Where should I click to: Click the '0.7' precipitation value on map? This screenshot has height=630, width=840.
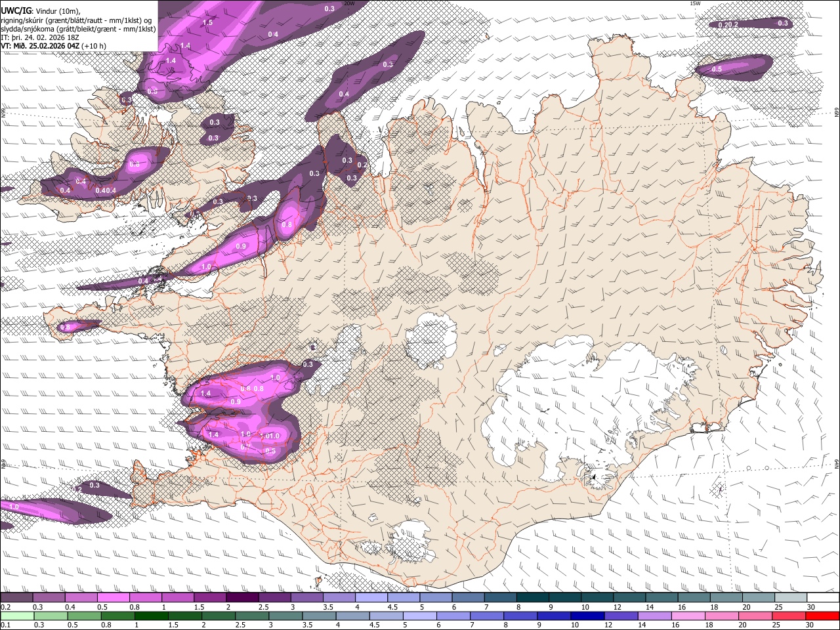(246, 446)
